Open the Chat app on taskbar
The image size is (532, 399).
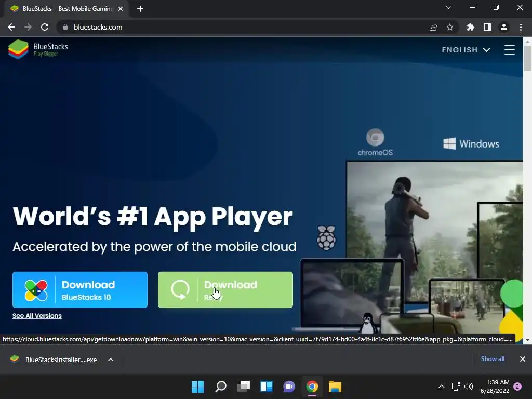[x=289, y=387]
